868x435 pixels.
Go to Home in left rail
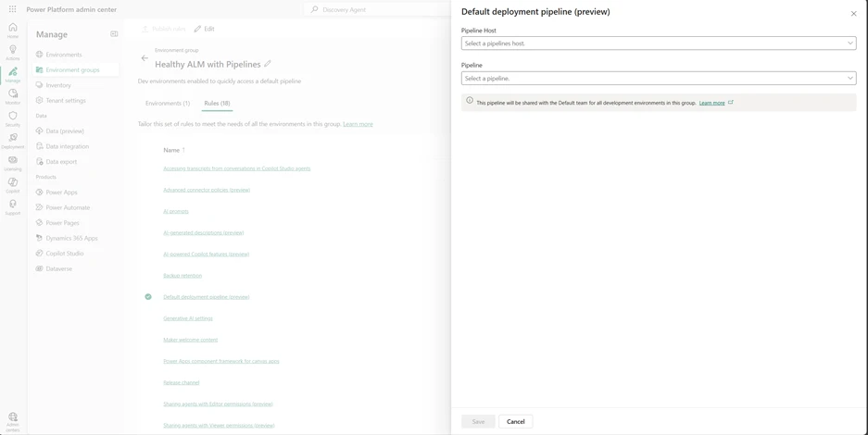pyautogui.click(x=13, y=31)
